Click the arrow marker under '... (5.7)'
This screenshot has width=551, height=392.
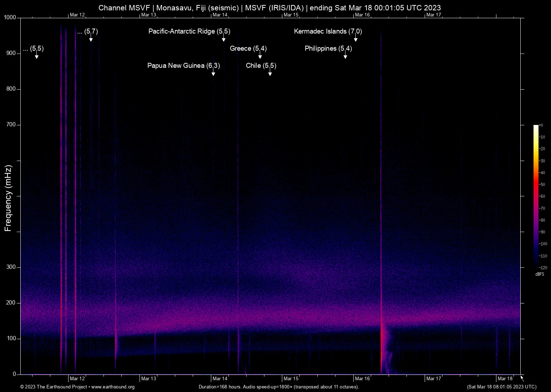point(91,39)
